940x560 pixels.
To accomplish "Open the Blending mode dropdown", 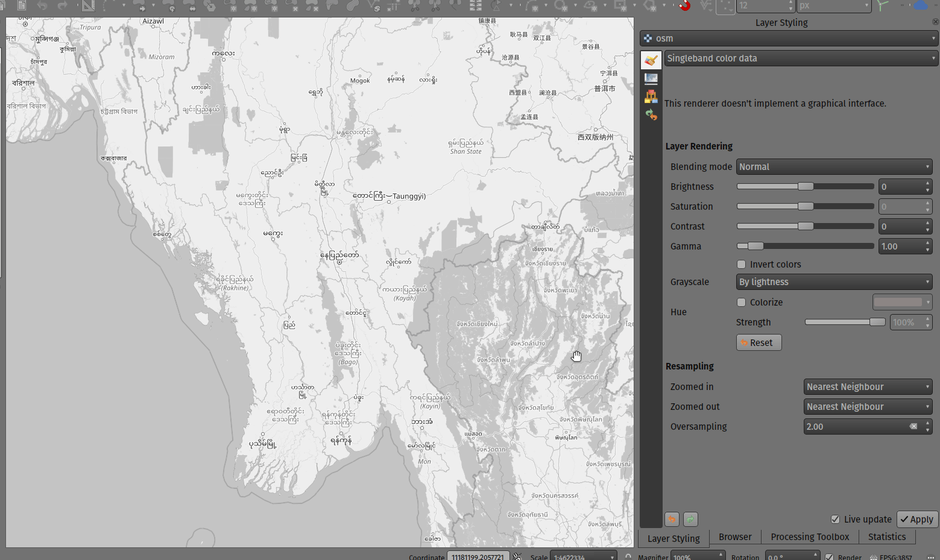I will (834, 167).
